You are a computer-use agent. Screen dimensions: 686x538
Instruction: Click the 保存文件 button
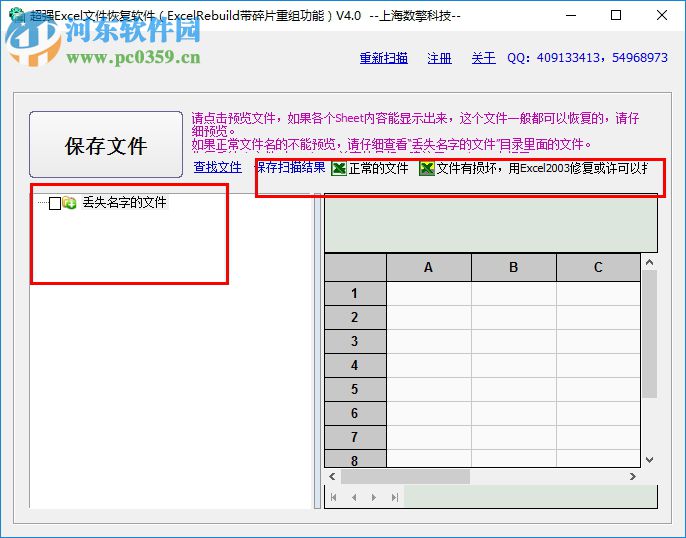(x=106, y=144)
